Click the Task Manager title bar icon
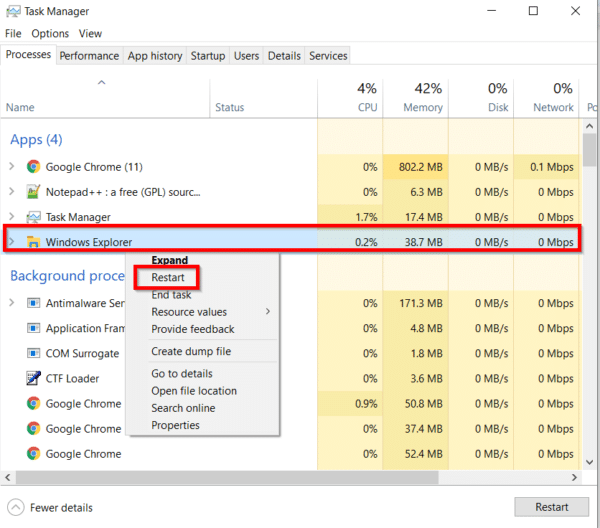This screenshot has height=528, width=600. pos(13,11)
